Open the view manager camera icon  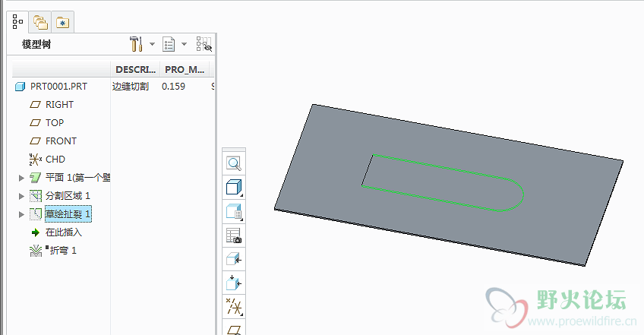click(234, 235)
